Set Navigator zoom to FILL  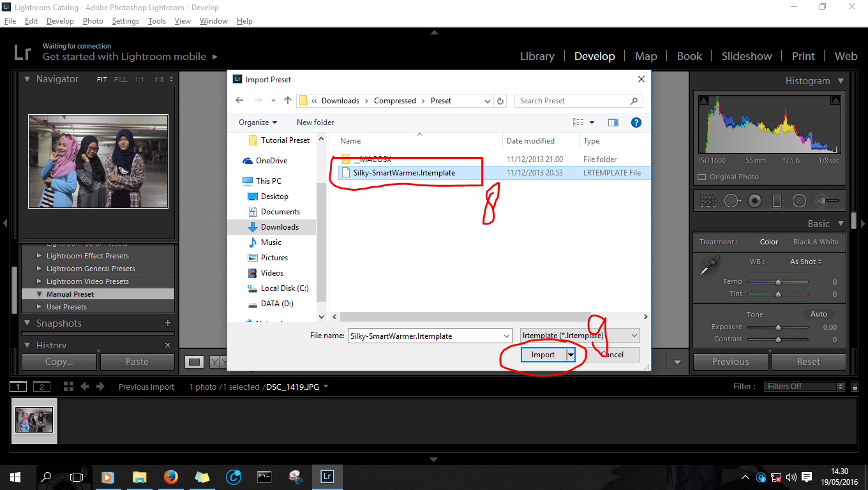(121, 80)
